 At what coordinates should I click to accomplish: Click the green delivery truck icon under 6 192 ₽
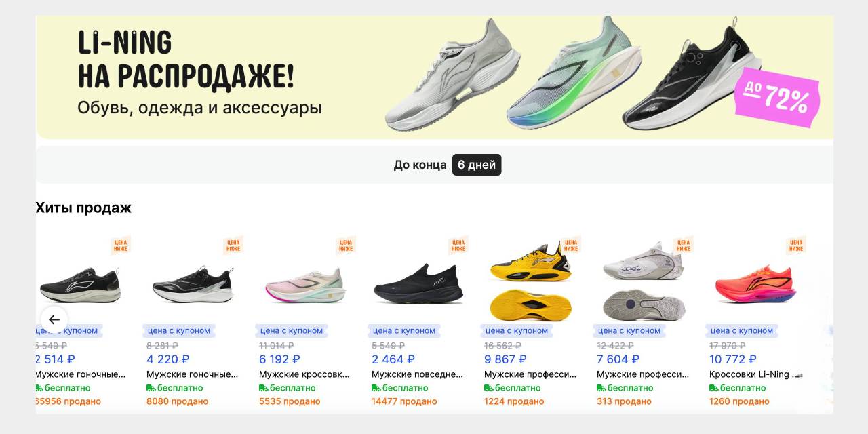[264, 388]
